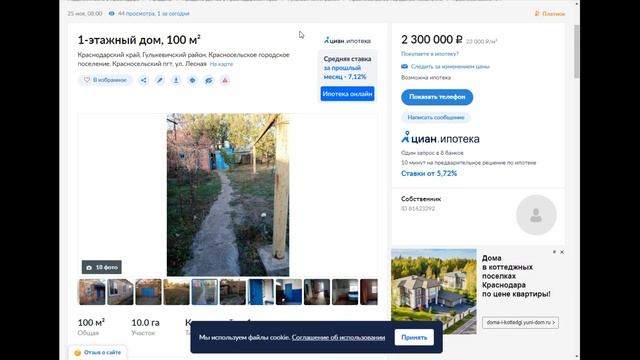Click the 'Ипотека онлайн' button
This screenshot has width=640, height=360.
347,94
